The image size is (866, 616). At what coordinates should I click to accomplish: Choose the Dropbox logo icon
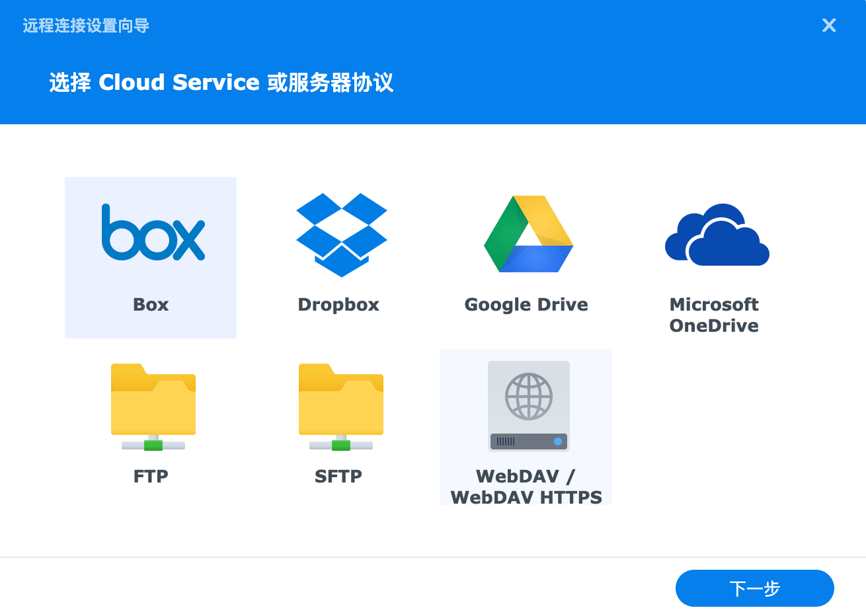pos(342,235)
